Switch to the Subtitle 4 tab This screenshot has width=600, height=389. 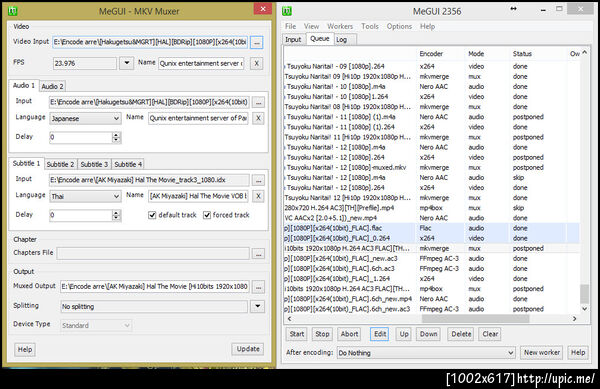click(128, 164)
